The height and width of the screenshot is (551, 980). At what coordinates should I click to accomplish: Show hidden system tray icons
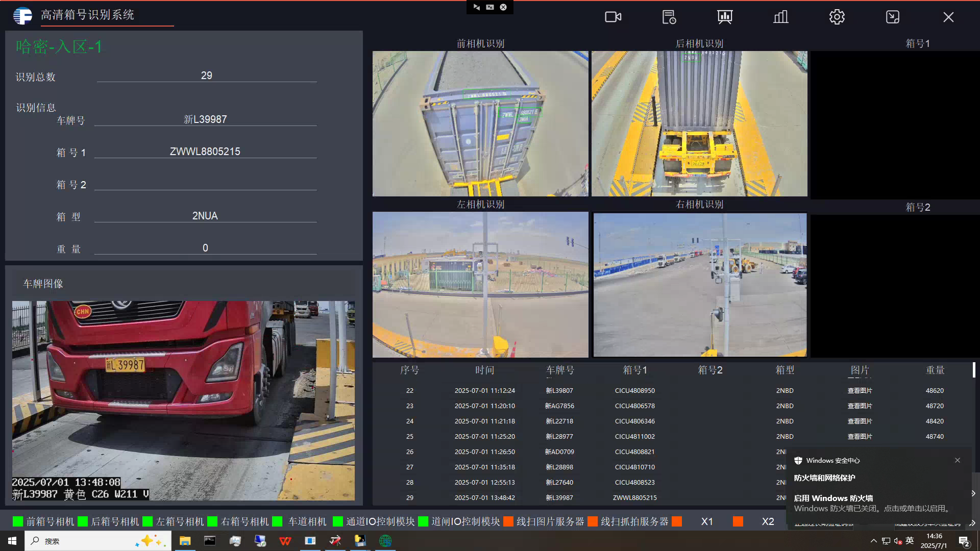pos(873,541)
